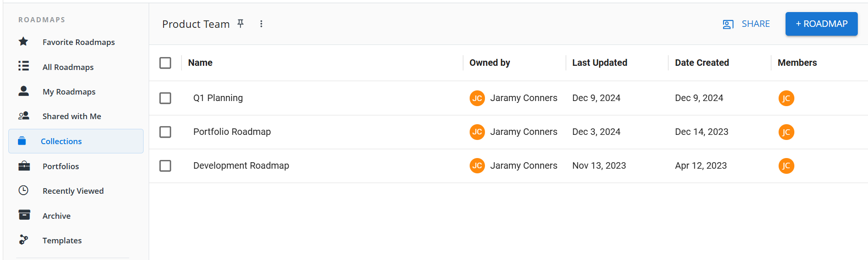Click the All Roadmaps list icon

(24, 66)
